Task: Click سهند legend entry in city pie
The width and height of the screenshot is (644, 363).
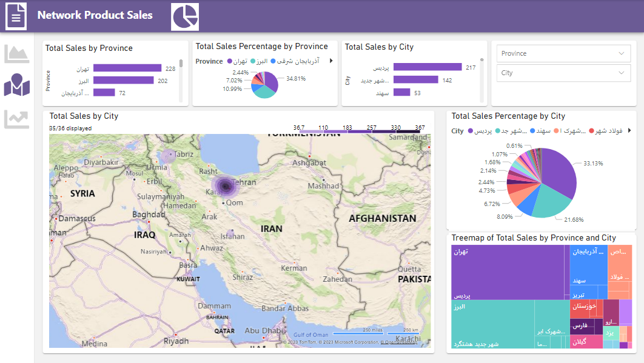Action: coord(540,131)
